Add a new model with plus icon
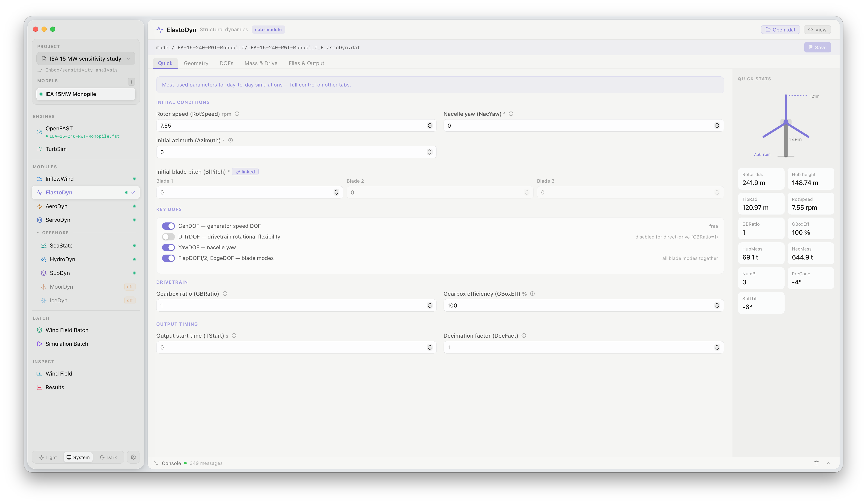 tap(131, 82)
